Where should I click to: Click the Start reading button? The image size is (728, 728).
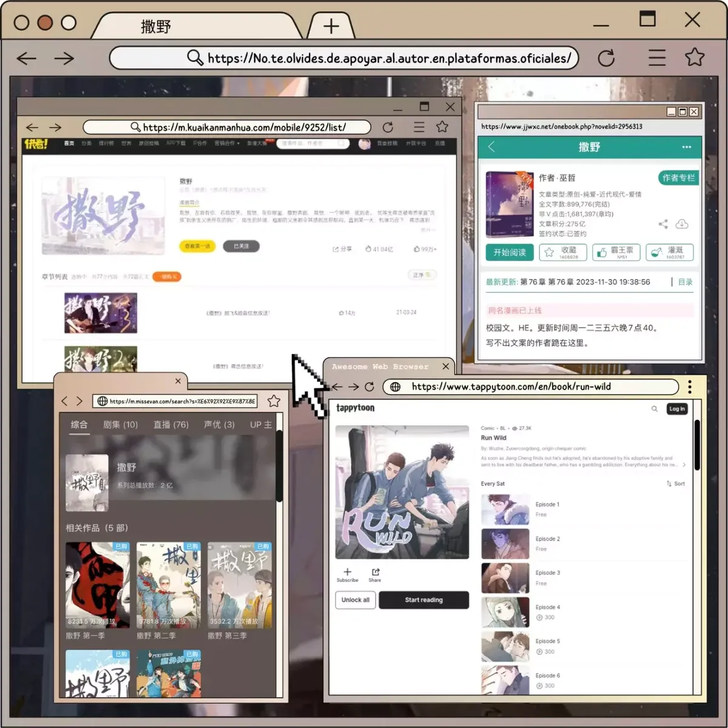[x=423, y=600]
